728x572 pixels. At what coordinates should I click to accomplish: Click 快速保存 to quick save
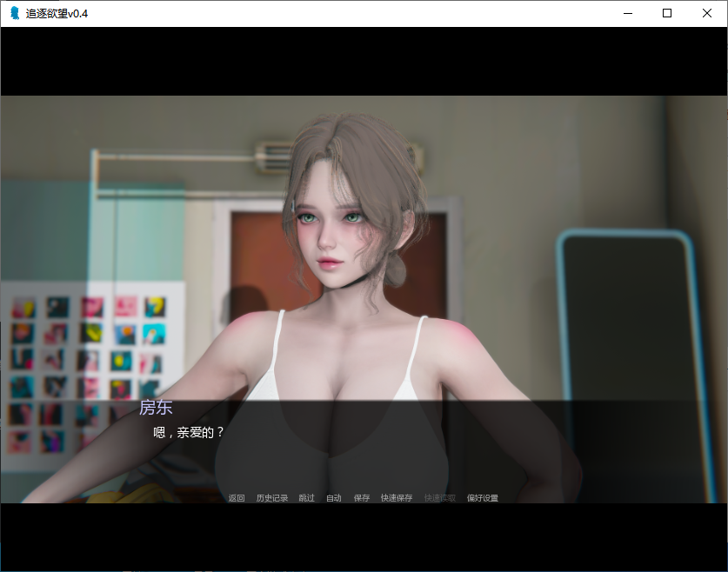(x=397, y=498)
